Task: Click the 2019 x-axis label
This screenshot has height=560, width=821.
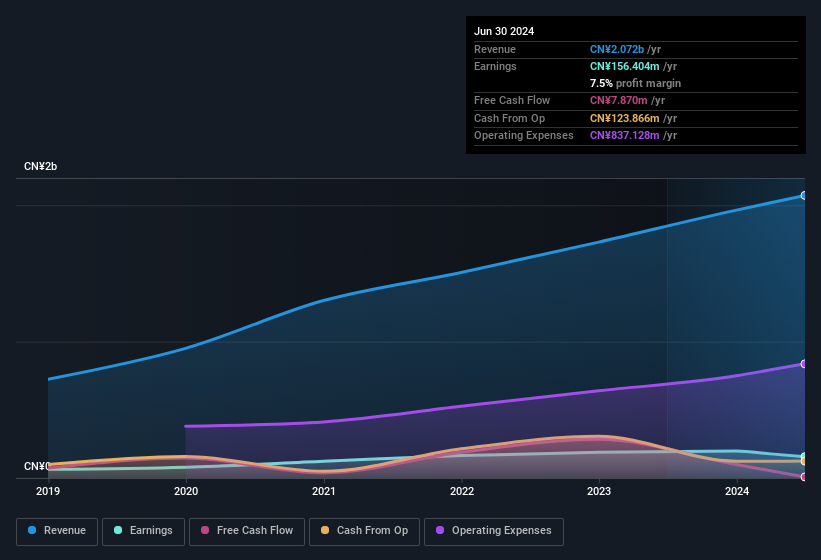Action: click(x=48, y=491)
